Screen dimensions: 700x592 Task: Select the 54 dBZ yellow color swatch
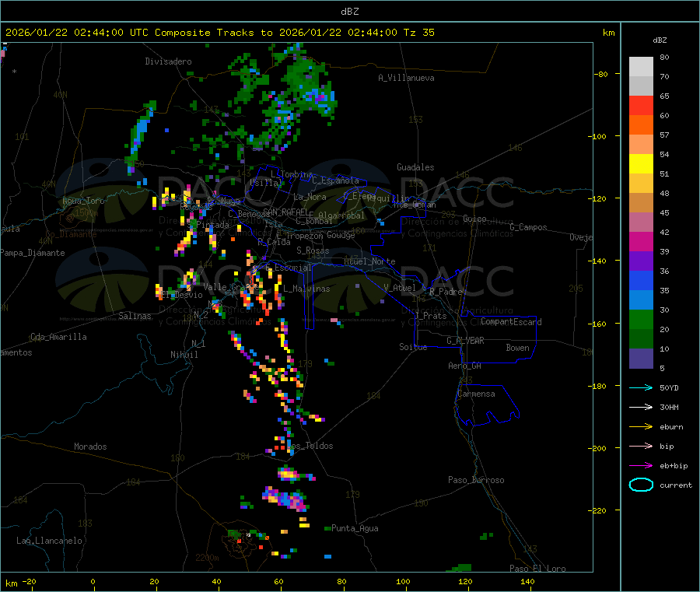(641, 164)
